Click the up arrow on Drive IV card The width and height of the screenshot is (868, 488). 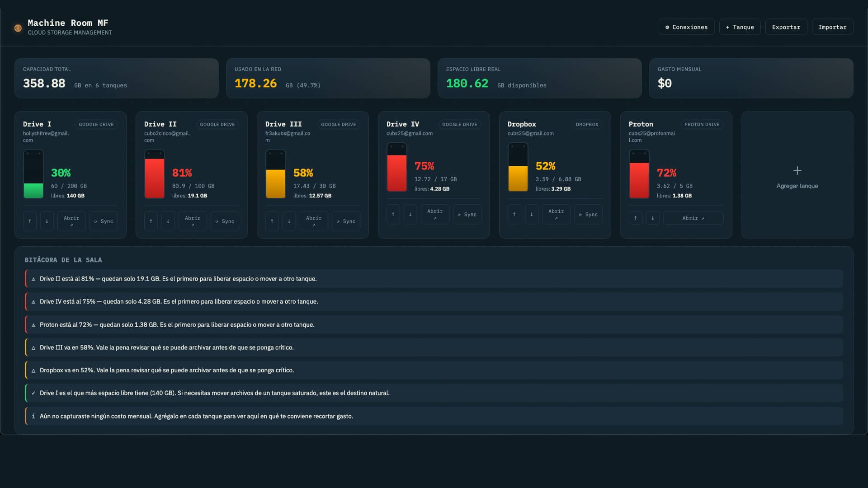pyautogui.click(x=393, y=215)
